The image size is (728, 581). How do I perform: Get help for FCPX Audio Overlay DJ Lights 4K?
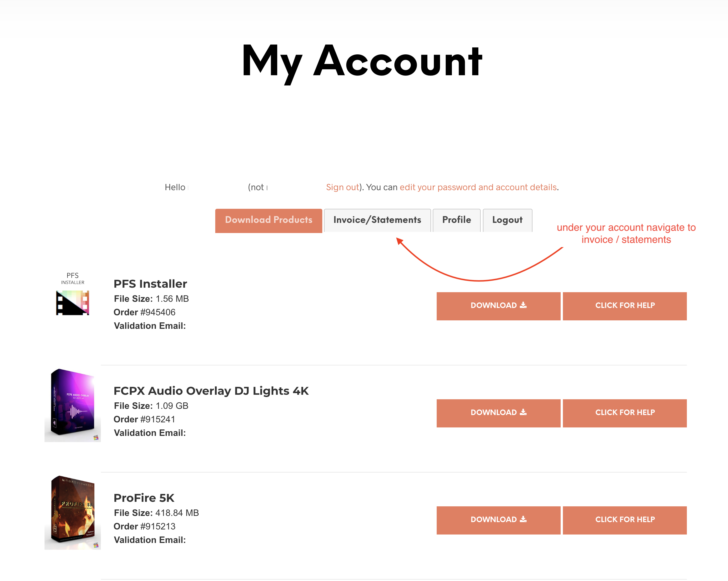[x=625, y=413]
